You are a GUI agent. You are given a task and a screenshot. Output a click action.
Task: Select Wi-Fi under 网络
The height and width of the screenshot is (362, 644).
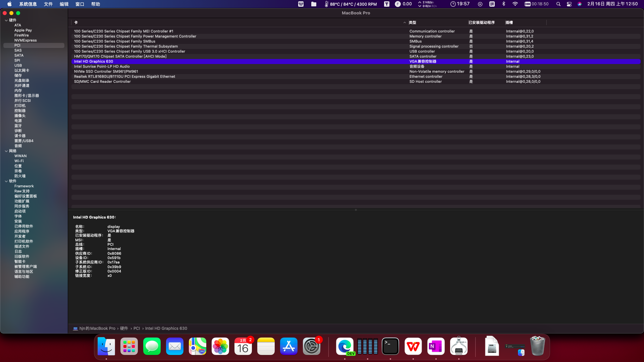point(19,161)
